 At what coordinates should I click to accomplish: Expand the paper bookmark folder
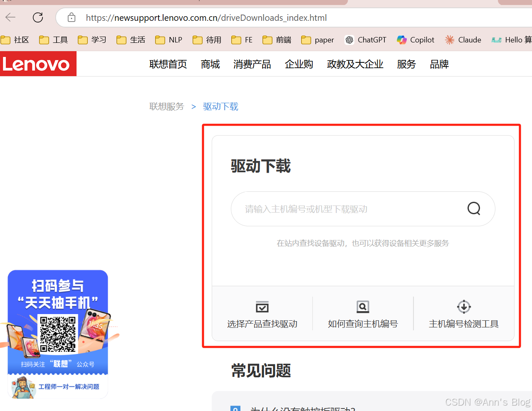click(318, 40)
